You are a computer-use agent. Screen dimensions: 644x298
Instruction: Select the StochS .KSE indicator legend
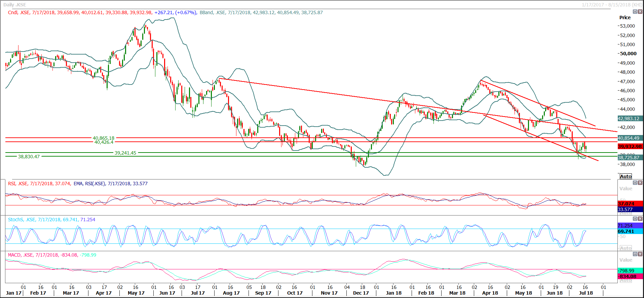[x=22, y=220]
